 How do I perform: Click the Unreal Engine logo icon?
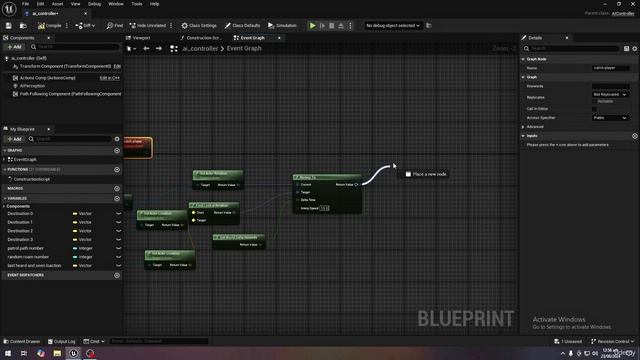9,8
